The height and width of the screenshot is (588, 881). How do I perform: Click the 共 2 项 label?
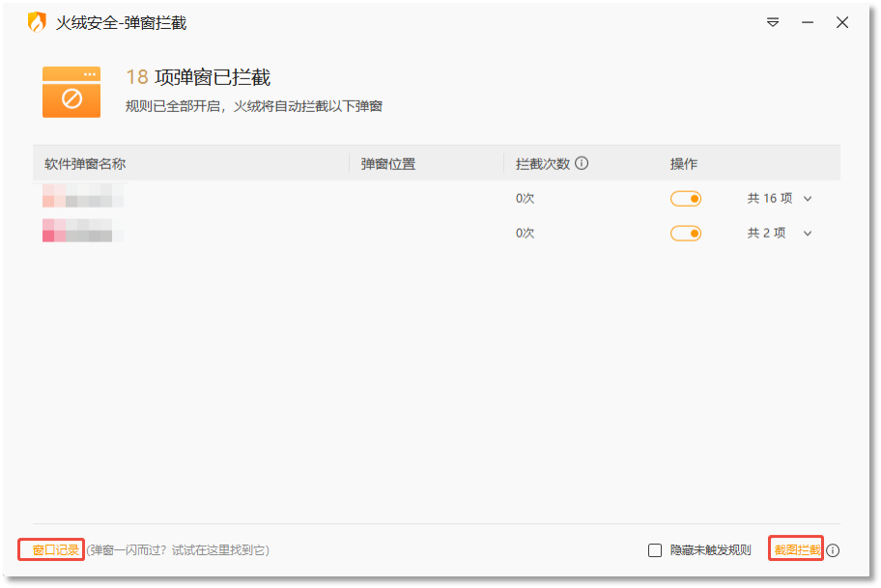pyautogui.click(x=766, y=233)
